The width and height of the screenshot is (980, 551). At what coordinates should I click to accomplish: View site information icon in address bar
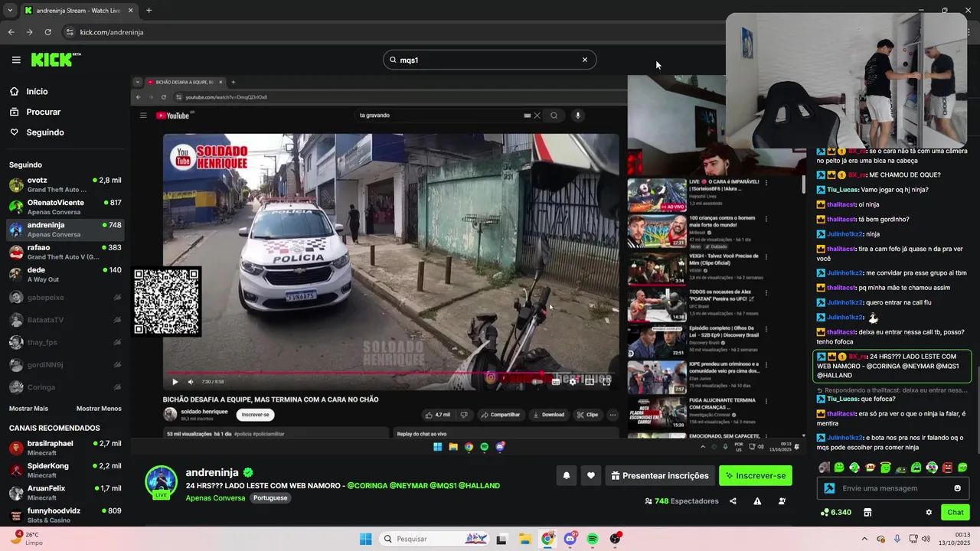(70, 32)
